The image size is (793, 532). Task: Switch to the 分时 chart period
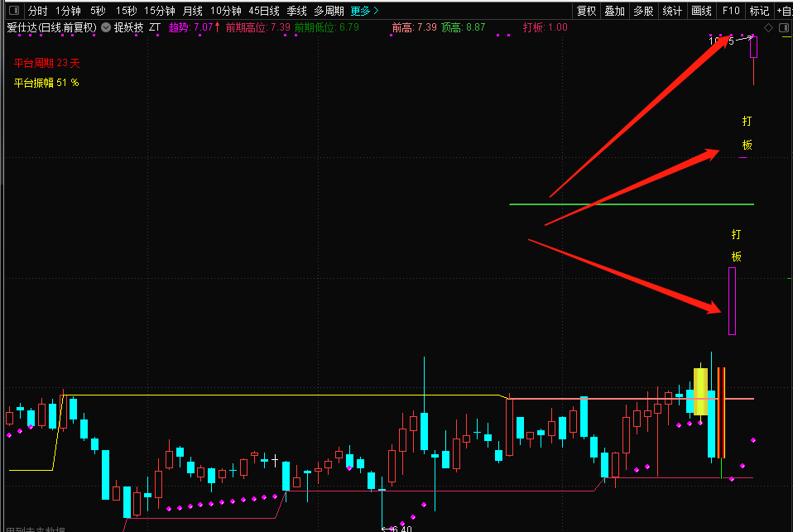coord(37,11)
